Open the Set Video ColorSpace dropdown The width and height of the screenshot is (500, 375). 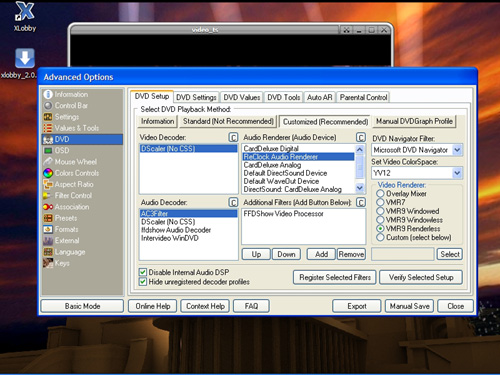pos(457,173)
